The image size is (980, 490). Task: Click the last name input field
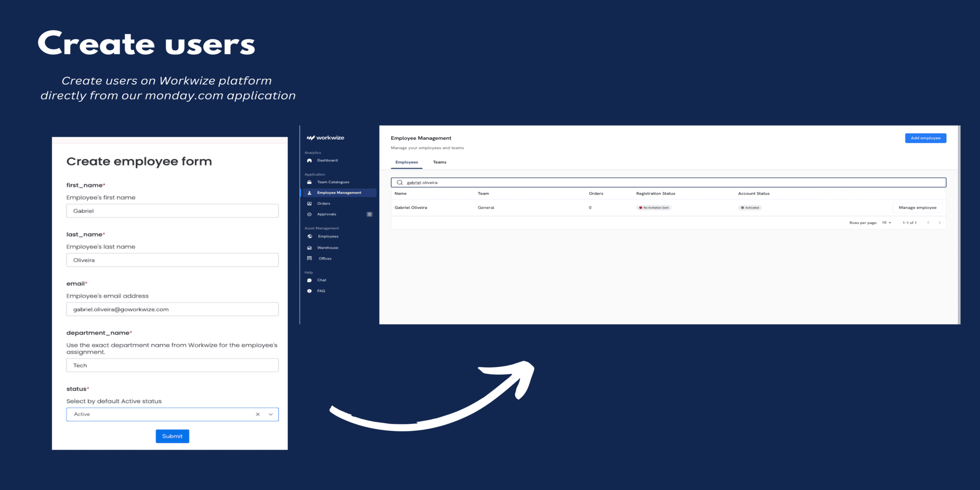tap(173, 260)
